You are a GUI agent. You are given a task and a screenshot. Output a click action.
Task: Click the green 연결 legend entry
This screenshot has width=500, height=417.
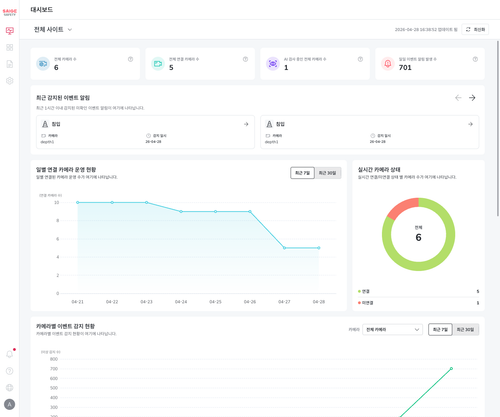point(364,291)
